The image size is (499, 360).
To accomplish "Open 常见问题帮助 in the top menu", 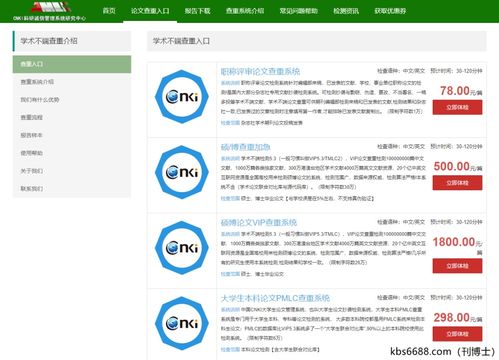I will [x=299, y=11].
